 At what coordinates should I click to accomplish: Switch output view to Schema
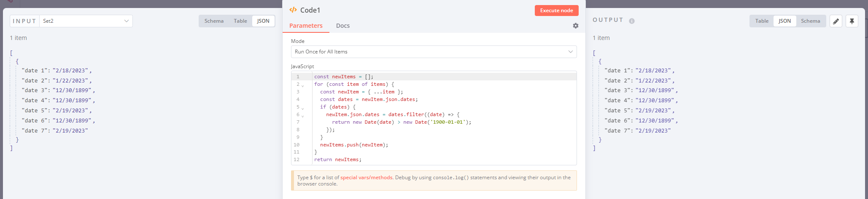(810, 21)
